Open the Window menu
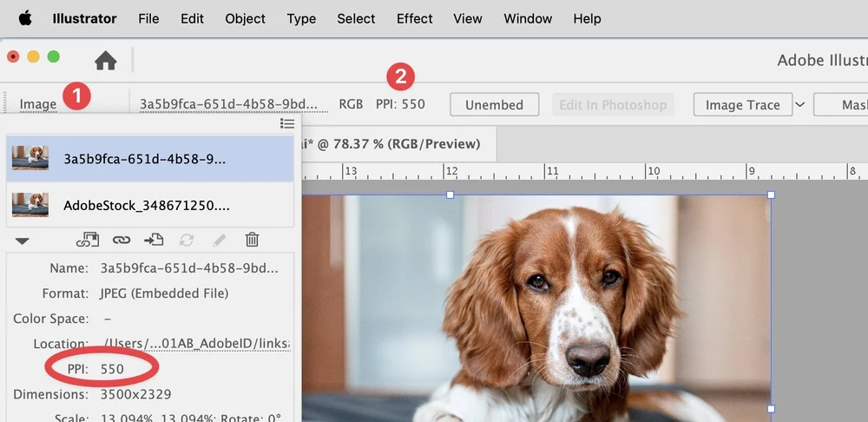The height and width of the screenshot is (422, 868). coord(528,19)
